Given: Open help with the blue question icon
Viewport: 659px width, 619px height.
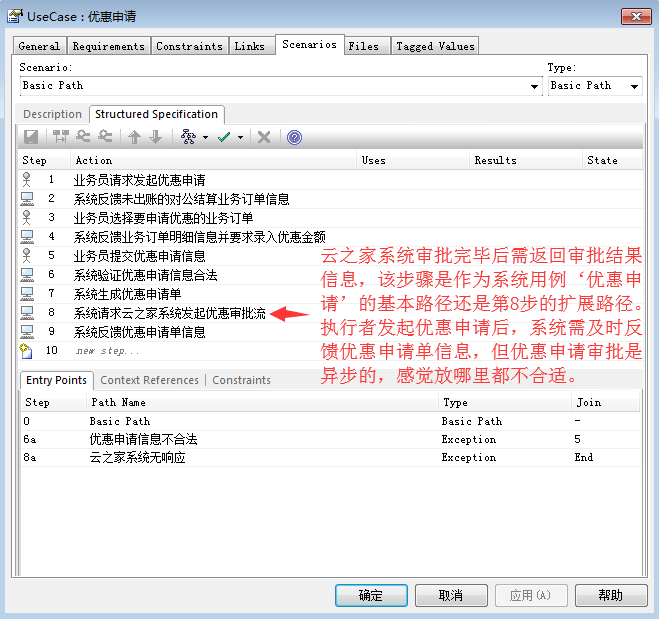Looking at the screenshot, I should 294,137.
